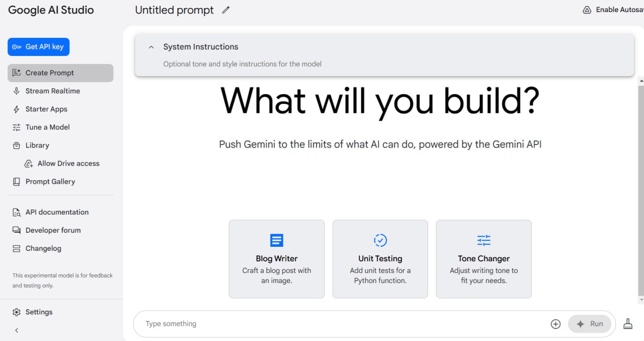Go to Starter Apps

pos(46,109)
